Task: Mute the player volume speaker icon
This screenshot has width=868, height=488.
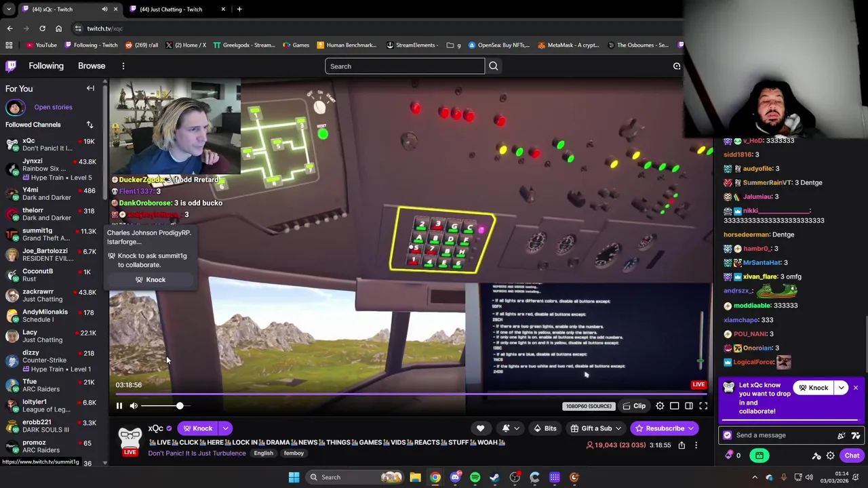Action: [x=134, y=406]
